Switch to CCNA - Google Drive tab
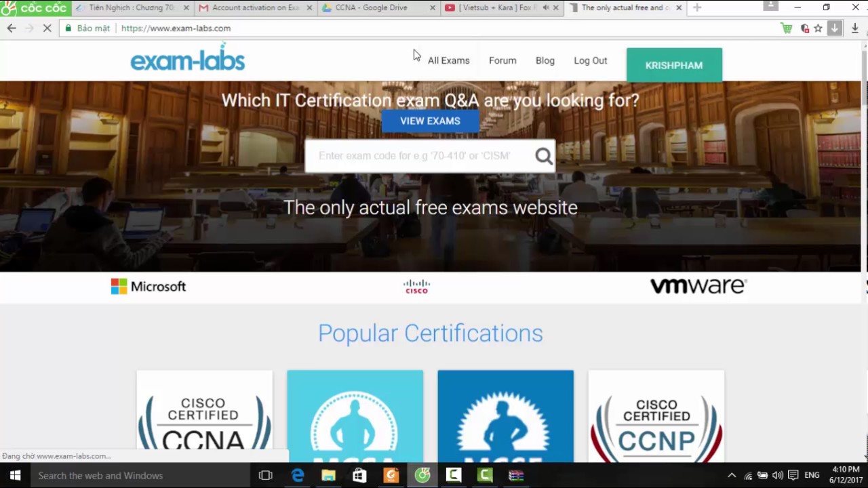The height and width of the screenshot is (488, 868). coord(379,7)
